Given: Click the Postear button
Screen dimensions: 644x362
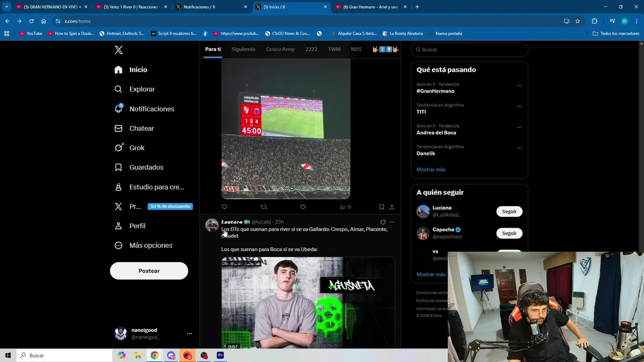Looking at the screenshot, I should click(149, 271).
